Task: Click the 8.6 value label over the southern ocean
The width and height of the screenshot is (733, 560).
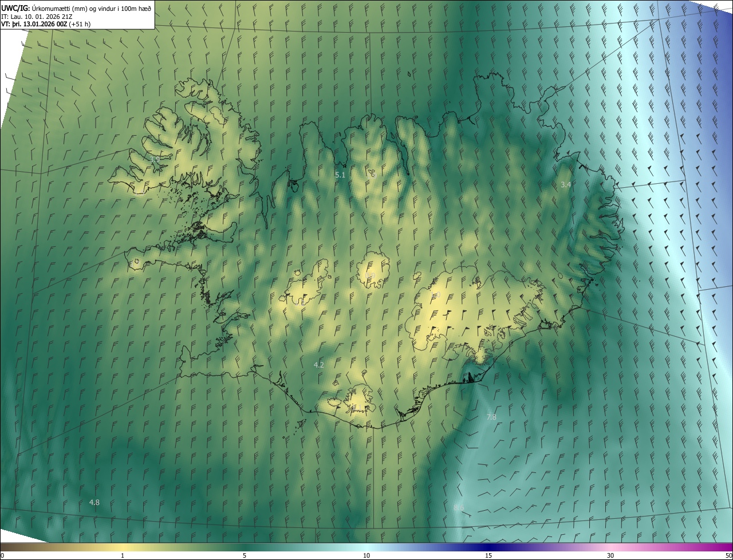Action: tap(459, 508)
